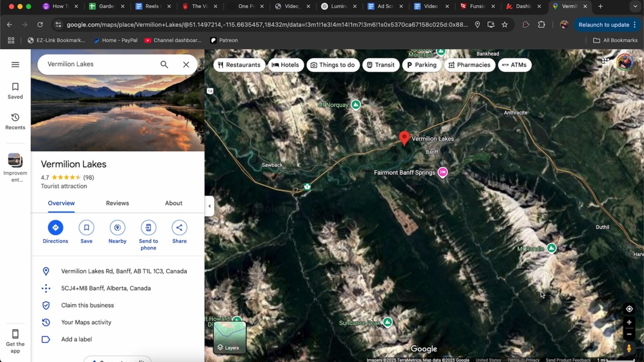The height and width of the screenshot is (362, 644).
Task: Open the Channel dashboard bookmark
Action: (173, 40)
